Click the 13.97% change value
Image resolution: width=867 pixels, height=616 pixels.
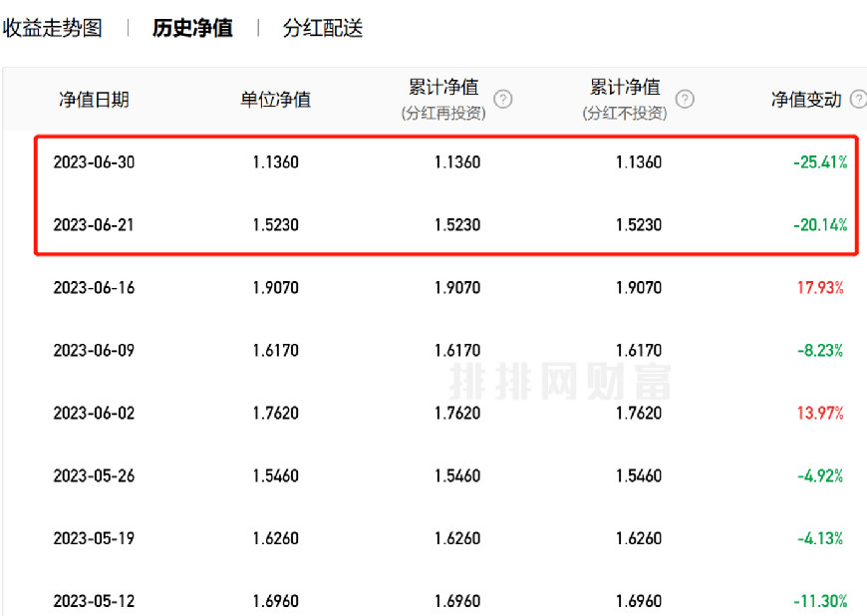tap(820, 413)
